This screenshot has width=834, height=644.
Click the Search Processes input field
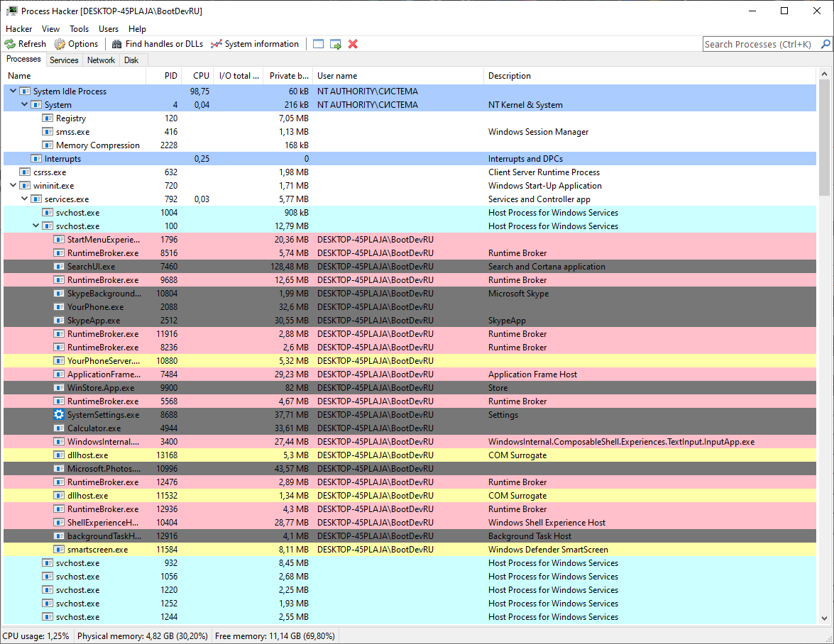tap(761, 44)
